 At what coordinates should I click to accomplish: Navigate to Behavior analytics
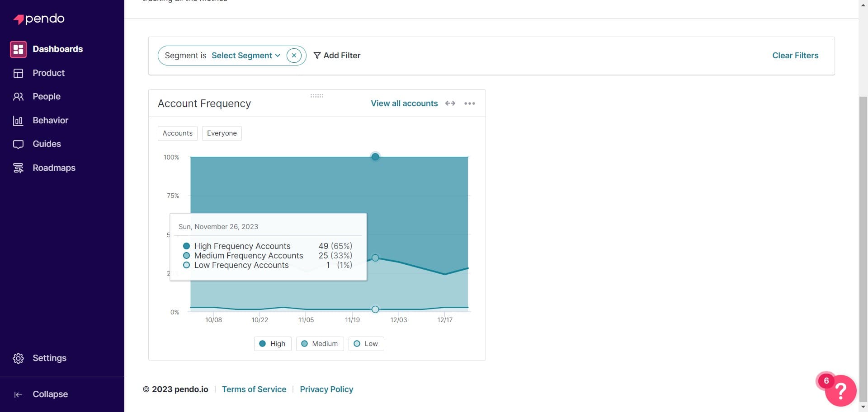click(x=50, y=120)
